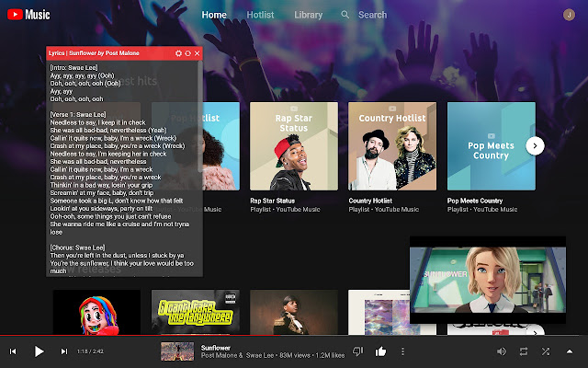The height and width of the screenshot is (368, 588).
Task: Open the rainbow-haired cartoon release cover
Action: 96,312
